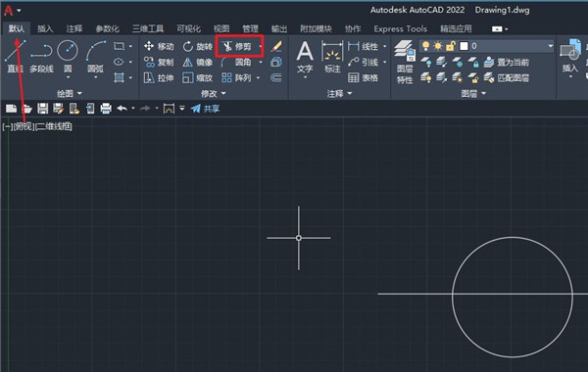Open the 视图 ribbon tab

(x=221, y=28)
